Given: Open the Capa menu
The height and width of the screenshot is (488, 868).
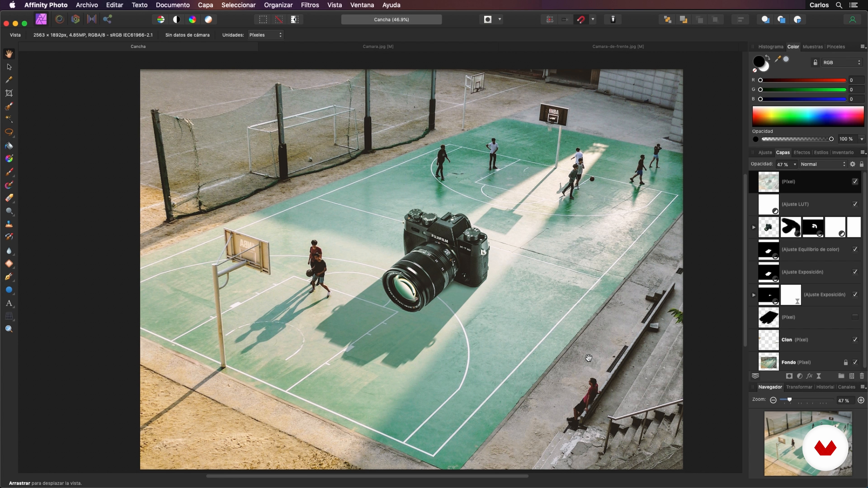Looking at the screenshot, I should [205, 5].
